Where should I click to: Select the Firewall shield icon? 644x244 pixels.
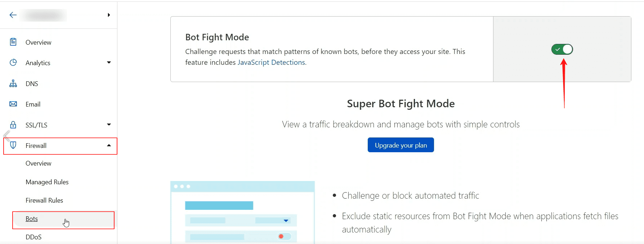click(x=13, y=145)
